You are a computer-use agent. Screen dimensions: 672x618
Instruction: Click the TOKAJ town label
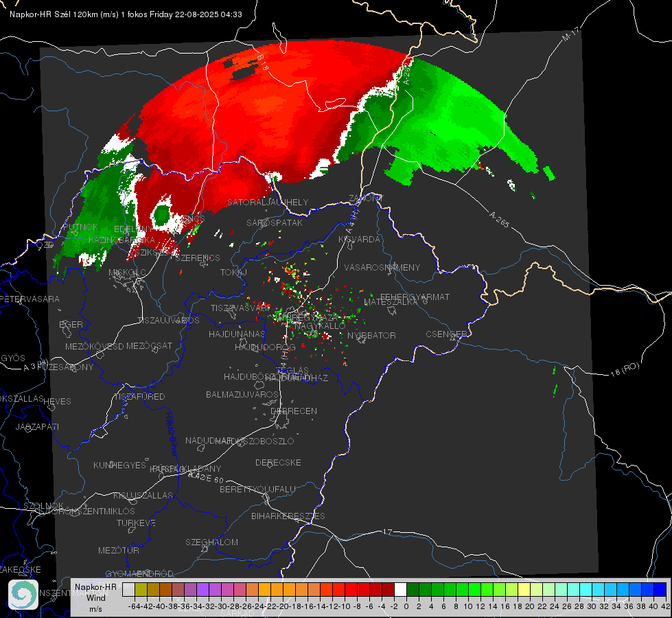point(233,273)
